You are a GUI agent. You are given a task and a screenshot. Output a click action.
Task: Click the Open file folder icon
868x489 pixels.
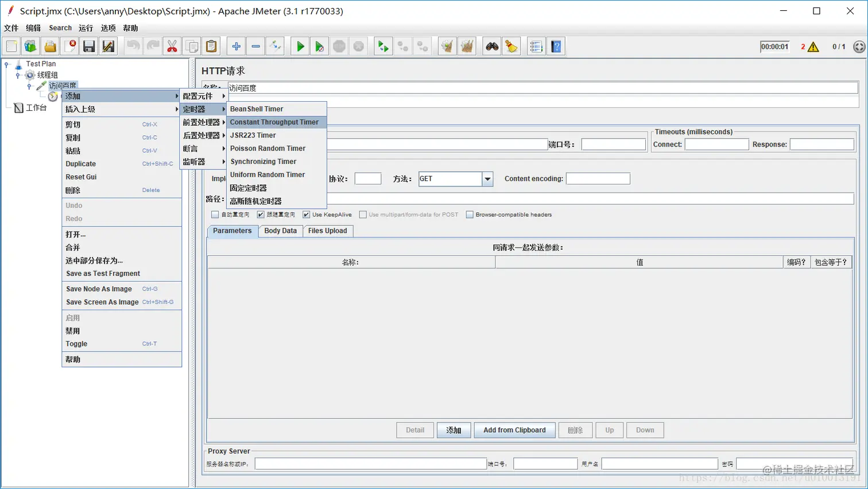pos(51,47)
